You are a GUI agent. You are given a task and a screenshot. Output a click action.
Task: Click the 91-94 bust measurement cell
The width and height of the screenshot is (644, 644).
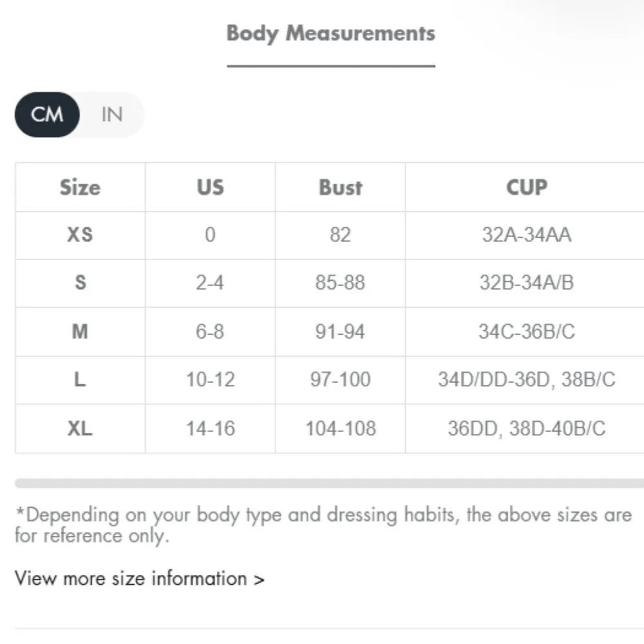point(340,332)
